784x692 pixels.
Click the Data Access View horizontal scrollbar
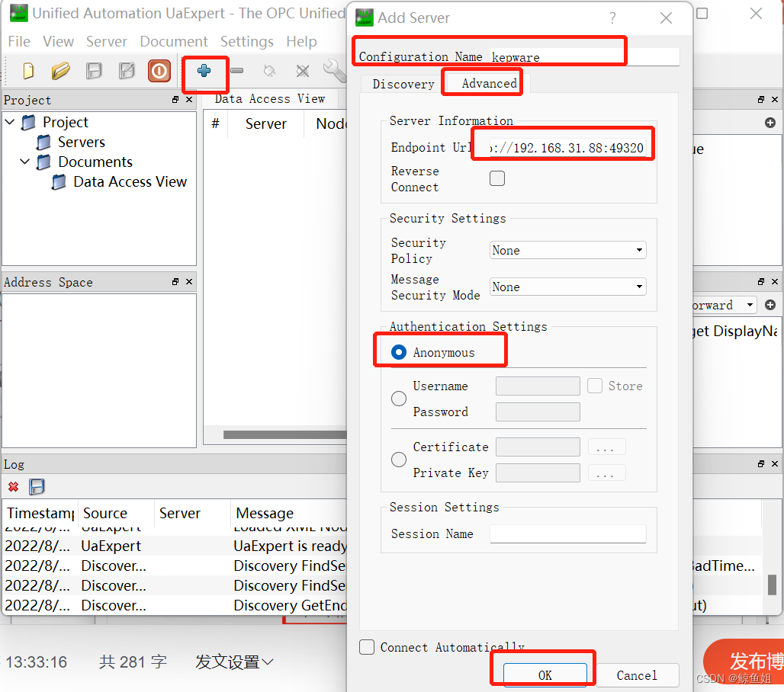click(x=285, y=434)
